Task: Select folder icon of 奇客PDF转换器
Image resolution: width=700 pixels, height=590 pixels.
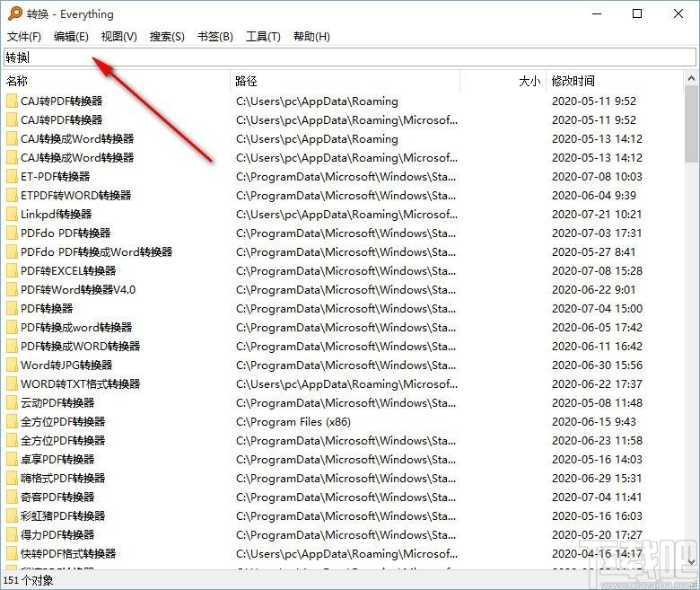Action: [12, 498]
